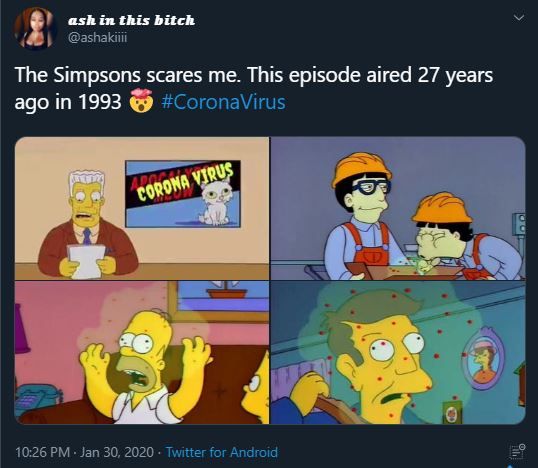Open the Twitter for Android source link

[x=222, y=452]
